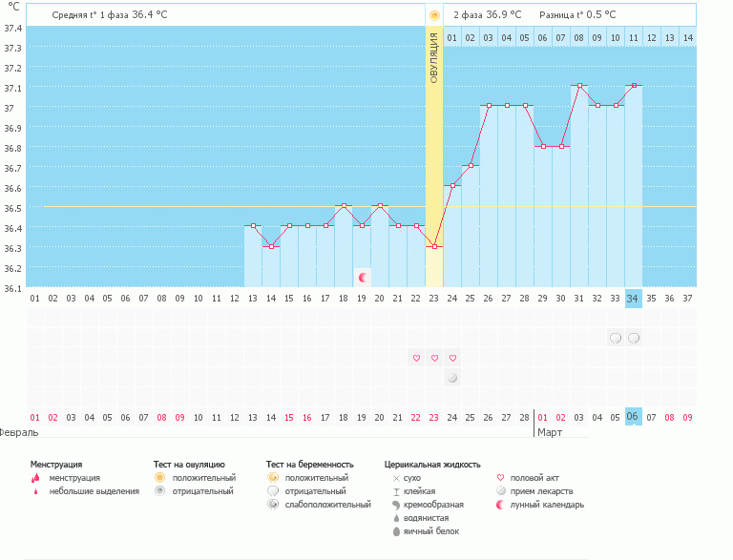Viewport: 733px width, 560px height.
Task: Click the lunar calendar moon on day 19
Action: tap(363, 278)
